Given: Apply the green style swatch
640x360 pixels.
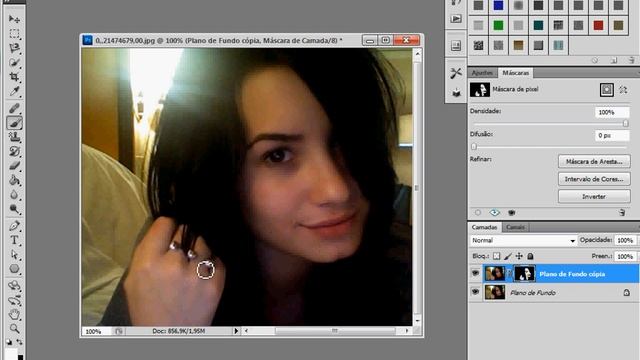Looking at the screenshot, I should click(498, 26).
